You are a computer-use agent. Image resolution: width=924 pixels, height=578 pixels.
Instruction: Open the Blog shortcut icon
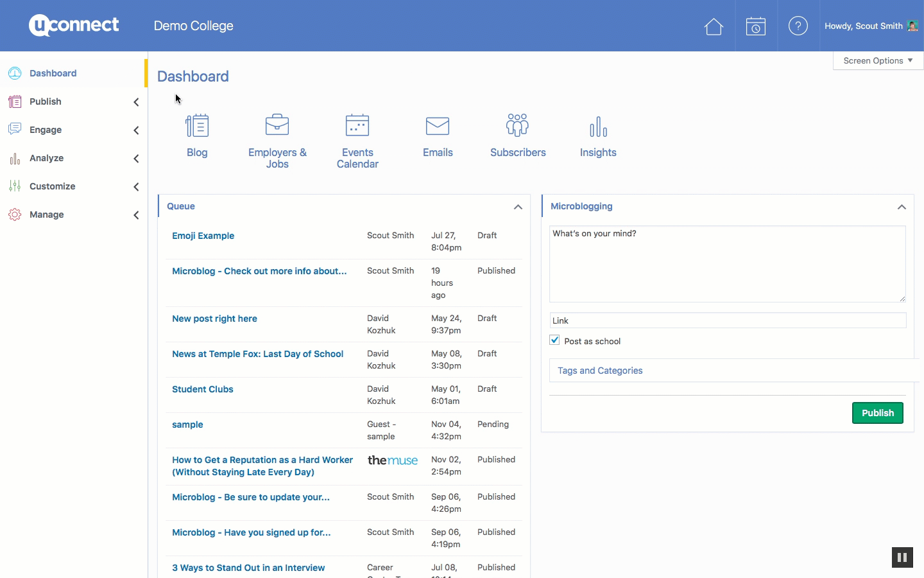[197, 126]
